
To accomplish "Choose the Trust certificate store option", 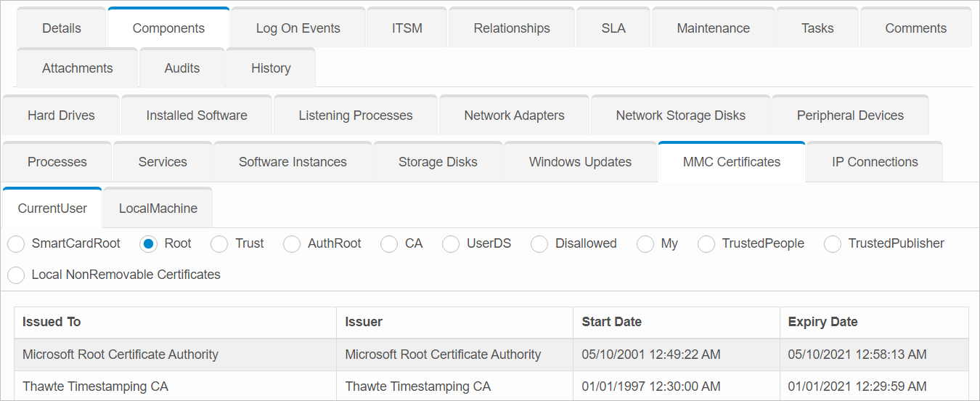I will tap(219, 244).
